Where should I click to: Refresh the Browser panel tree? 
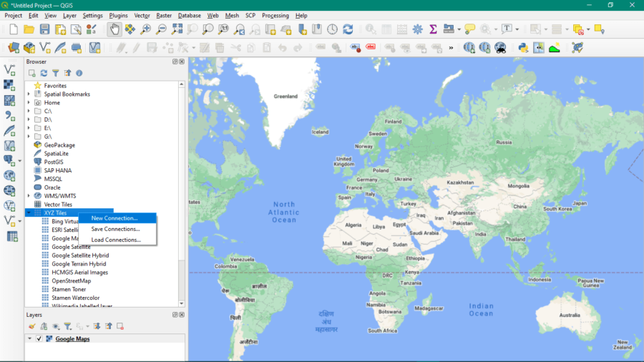coord(44,73)
